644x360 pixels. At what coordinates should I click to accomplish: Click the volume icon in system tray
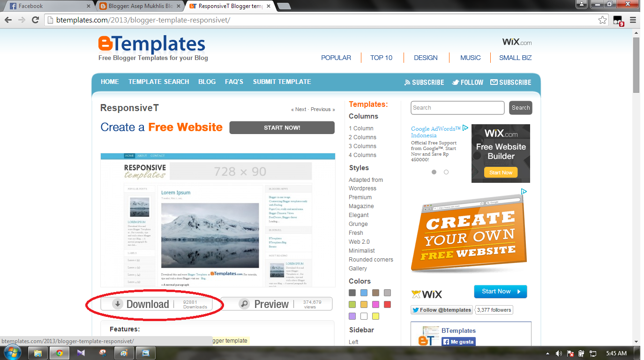(559, 353)
